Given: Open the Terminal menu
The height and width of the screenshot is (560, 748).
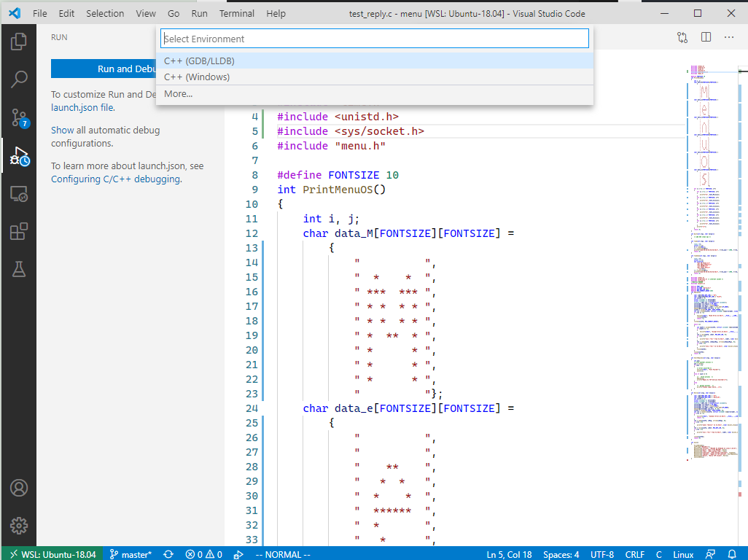Looking at the screenshot, I should coord(237,13).
